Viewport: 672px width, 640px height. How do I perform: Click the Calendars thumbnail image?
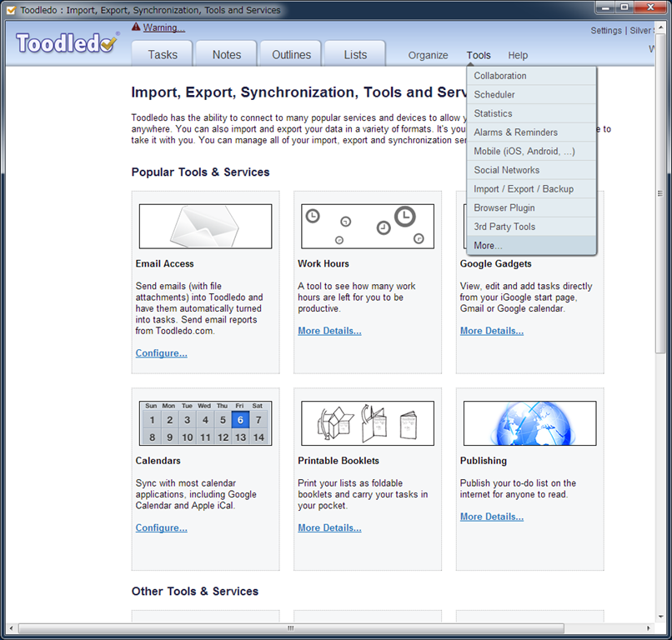[x=205, y=423]
